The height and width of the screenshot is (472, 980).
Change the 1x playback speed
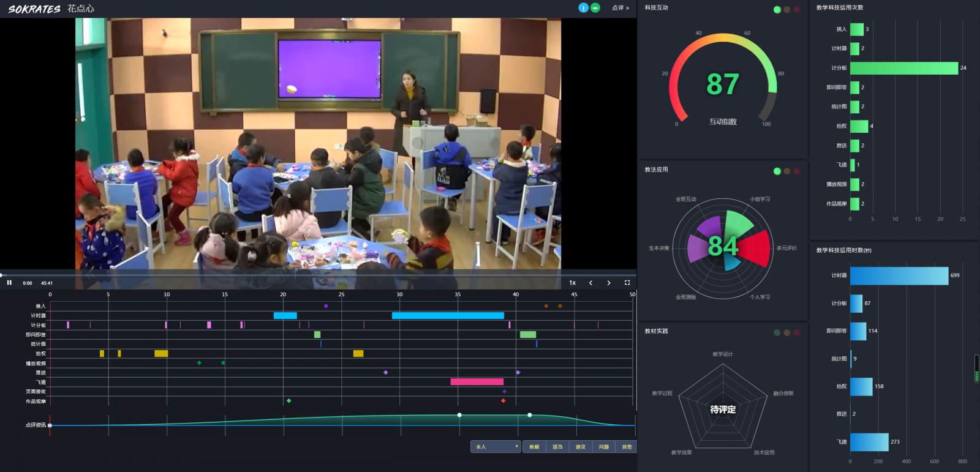(x=572, y=283)
